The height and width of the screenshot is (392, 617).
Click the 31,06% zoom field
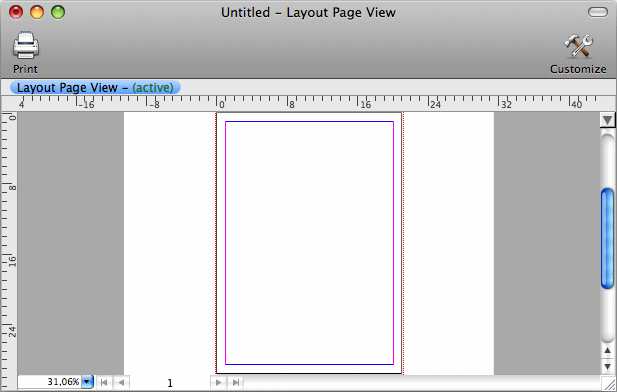point(50,381)
